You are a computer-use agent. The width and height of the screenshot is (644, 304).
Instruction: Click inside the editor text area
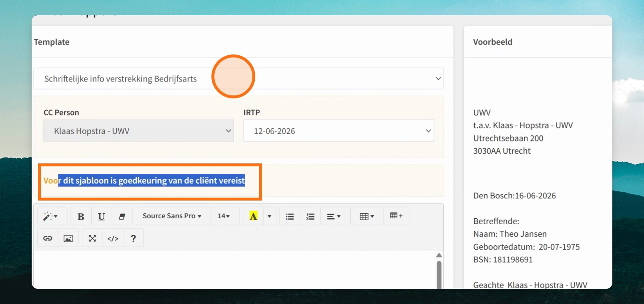(234, 270)
